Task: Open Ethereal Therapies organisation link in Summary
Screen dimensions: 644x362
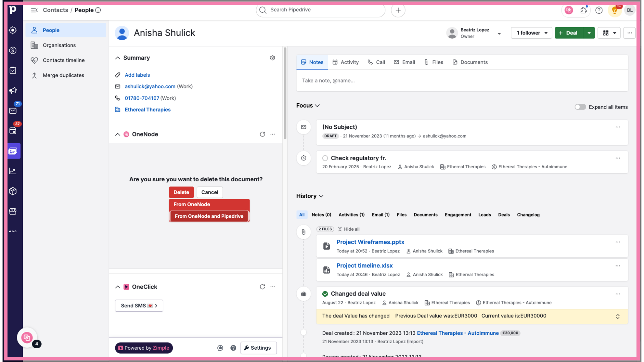Action: 148,110
